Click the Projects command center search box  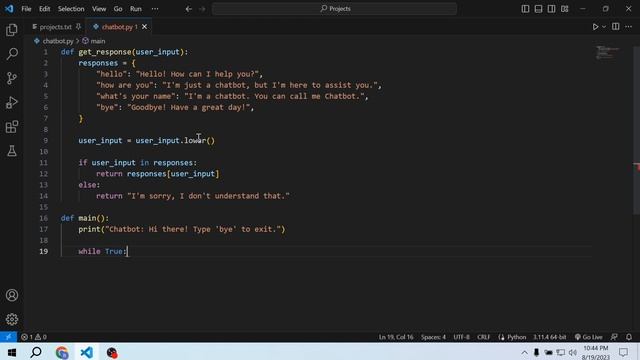334,9
